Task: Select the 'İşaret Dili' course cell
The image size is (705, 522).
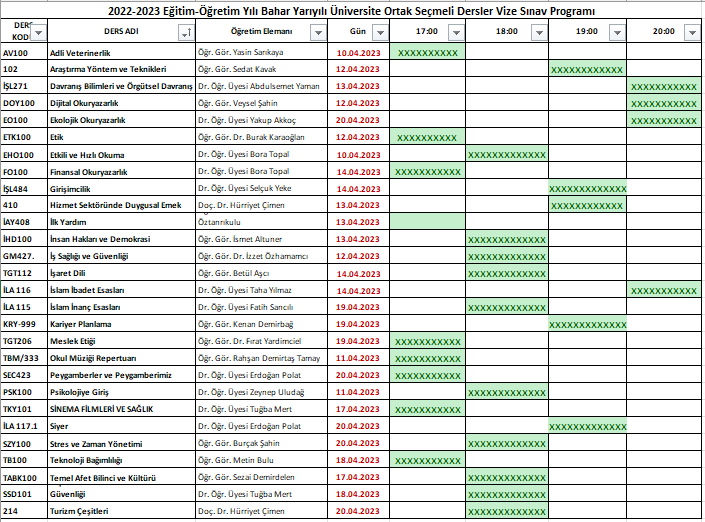Action: (x=121, y=273)
